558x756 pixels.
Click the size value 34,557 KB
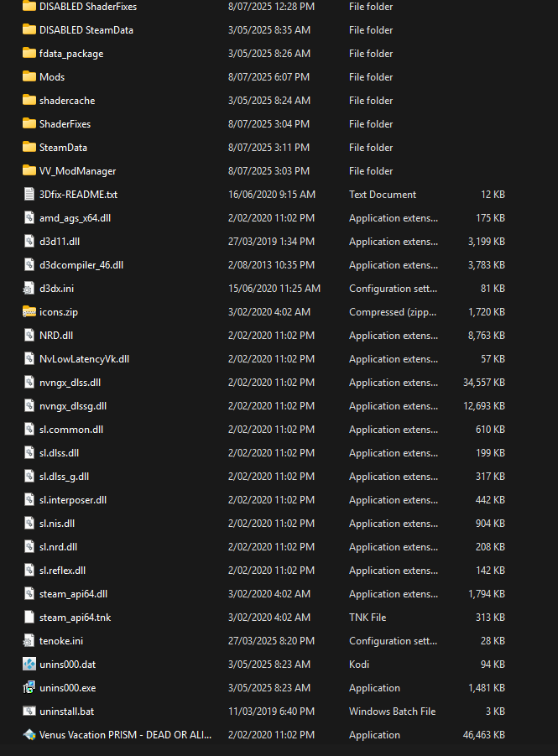tap(483, 383)
